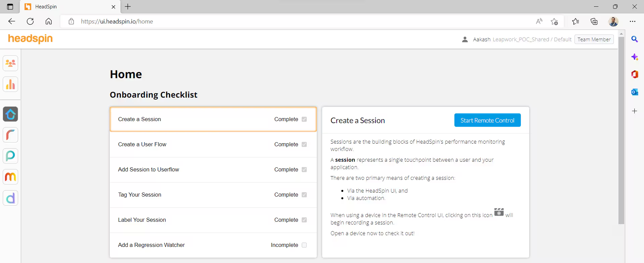Open the orange 'm' sidebar app icon

pyautogui.click(x=10, y=177)
